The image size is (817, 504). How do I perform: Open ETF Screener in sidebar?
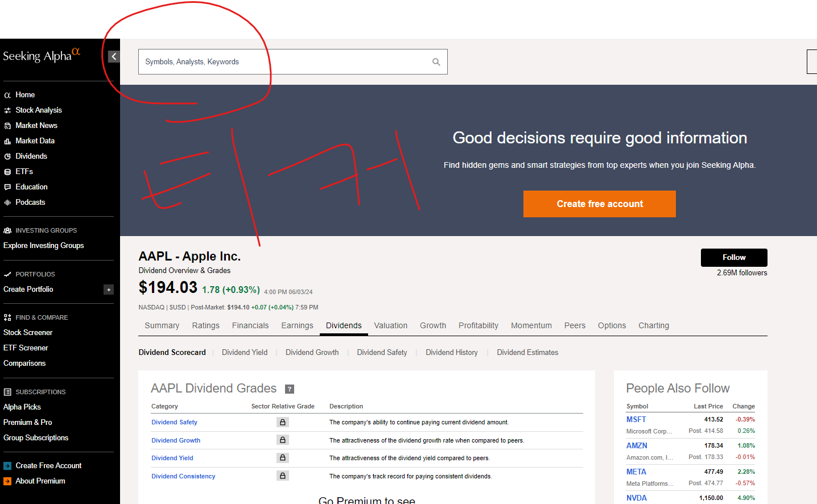pyautogui.click(x=26, y=348)
